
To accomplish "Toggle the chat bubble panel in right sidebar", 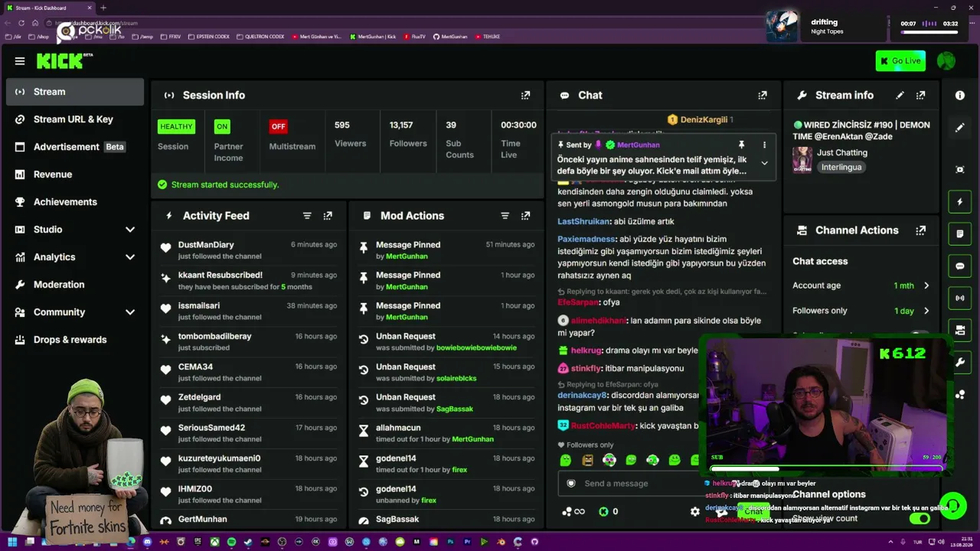I will (960, 266).
